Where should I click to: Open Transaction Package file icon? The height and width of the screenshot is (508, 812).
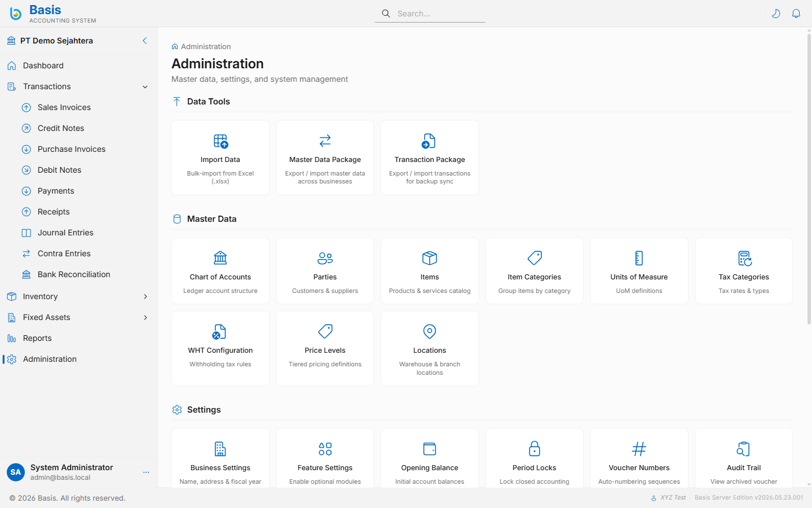429,141
